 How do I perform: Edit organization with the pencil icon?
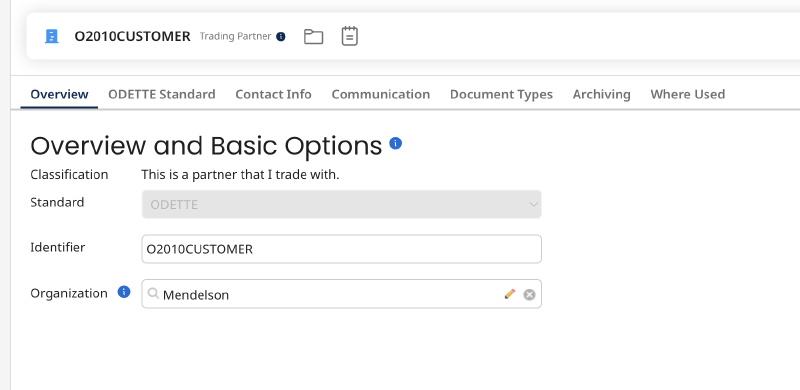click(x=510, y=294)
